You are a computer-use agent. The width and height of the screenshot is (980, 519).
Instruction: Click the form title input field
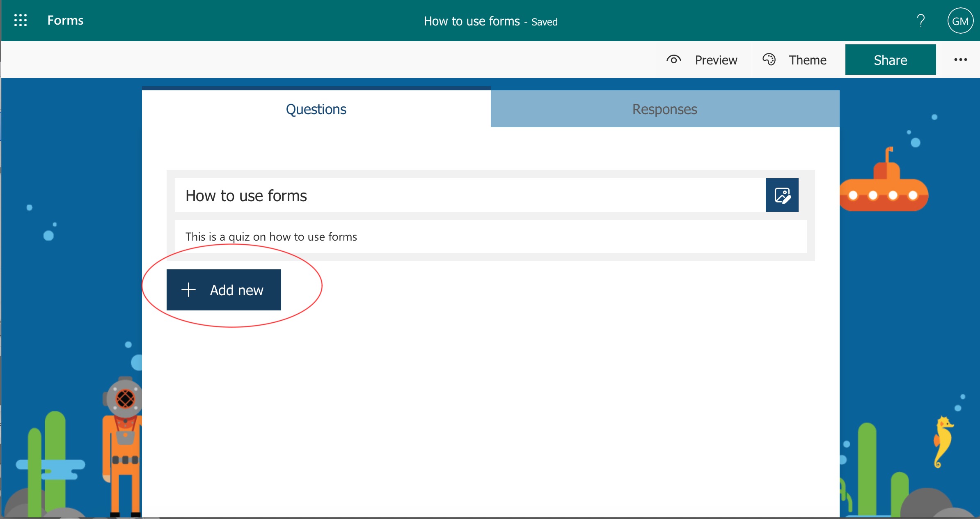click(468, 195)
